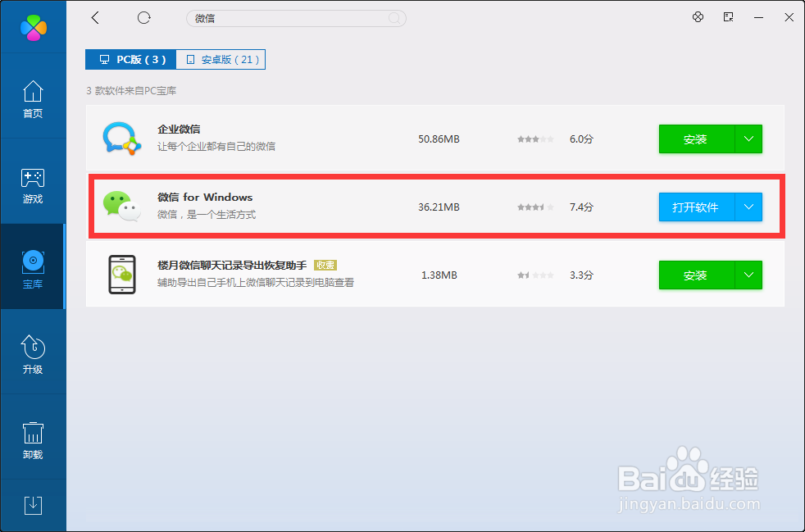The width and height of the screenshot is (805, 532).
Task: Open 微信 for Windows with 打开软件
Action: [696, 207]
